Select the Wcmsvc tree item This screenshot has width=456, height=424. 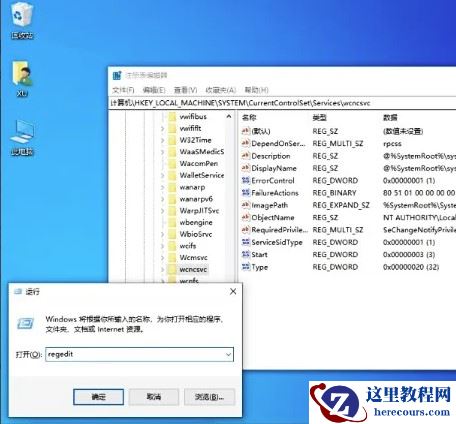(x=193, y=258)
